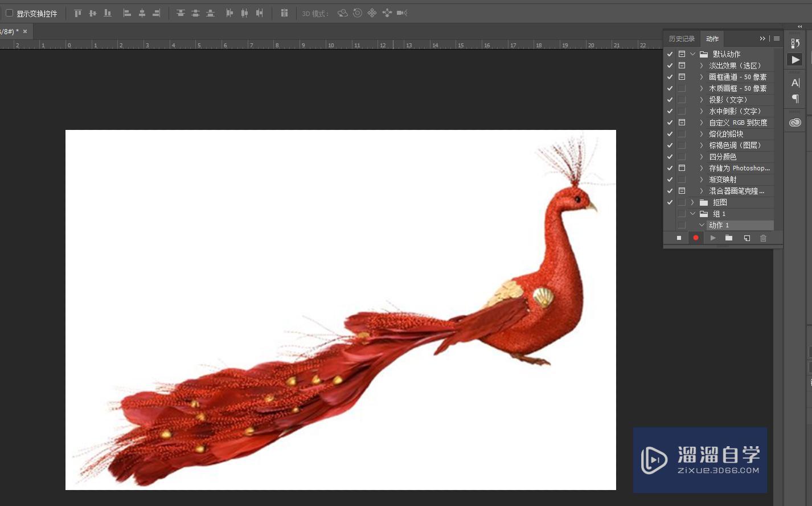Enable the 显示变换控件 checkbox
Viewport: 812px width, 506px height.
(9, 13)
